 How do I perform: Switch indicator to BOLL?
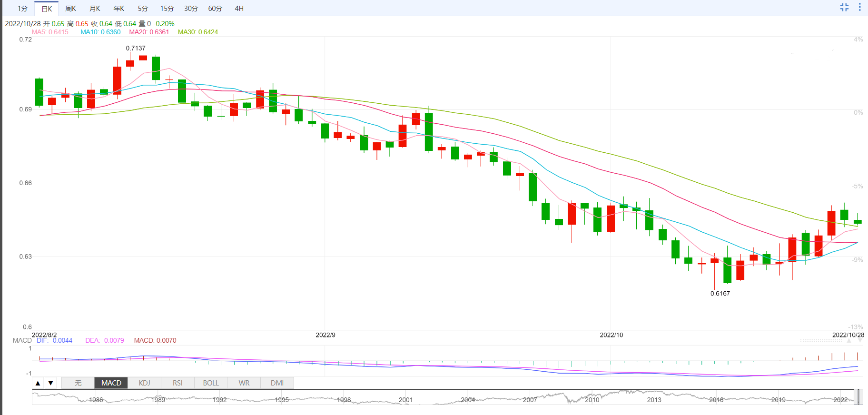click(211, 383)
